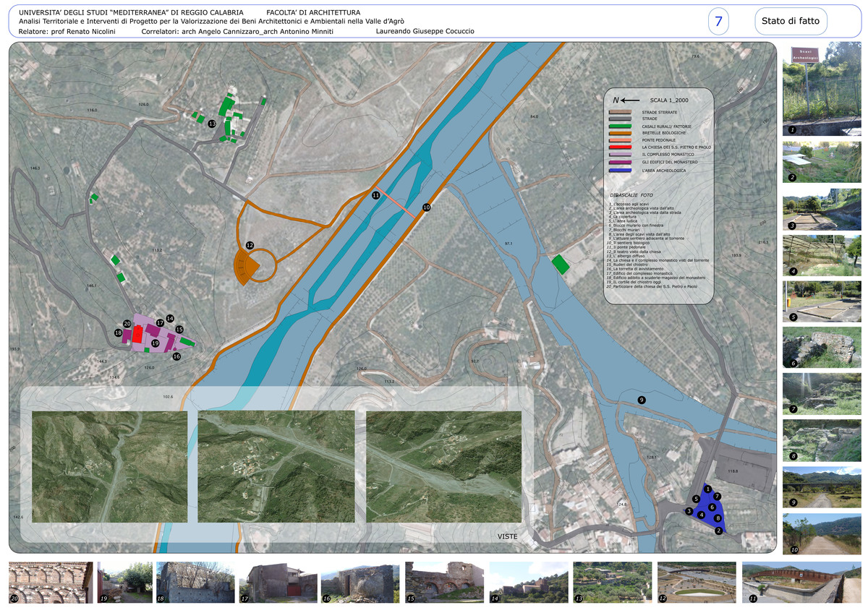Image resolution: width=868 pixels, height=613 pixels.
Task: Select map marker 12 at the theatre
Action: [x=250, y=246]
